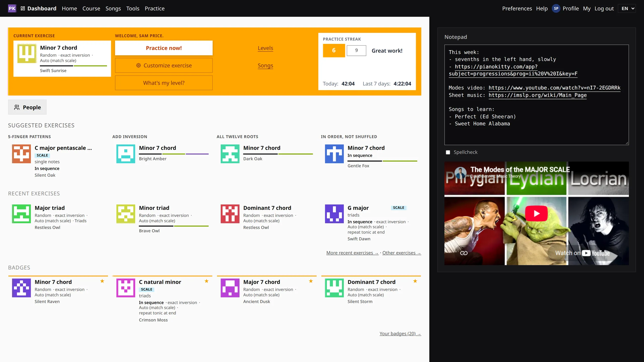
Task: Select the Dark Oak Minor 7 chord icon
Action: point(230,154)
